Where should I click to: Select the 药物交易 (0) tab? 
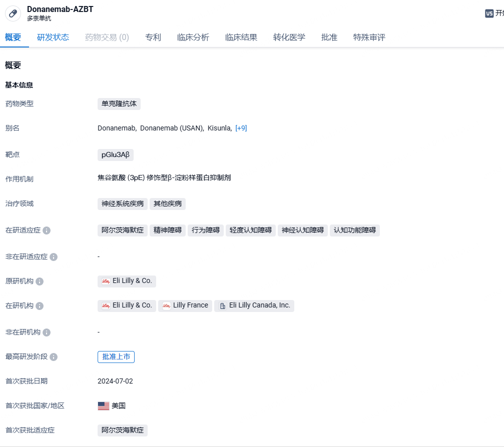[x=107, y=37]
